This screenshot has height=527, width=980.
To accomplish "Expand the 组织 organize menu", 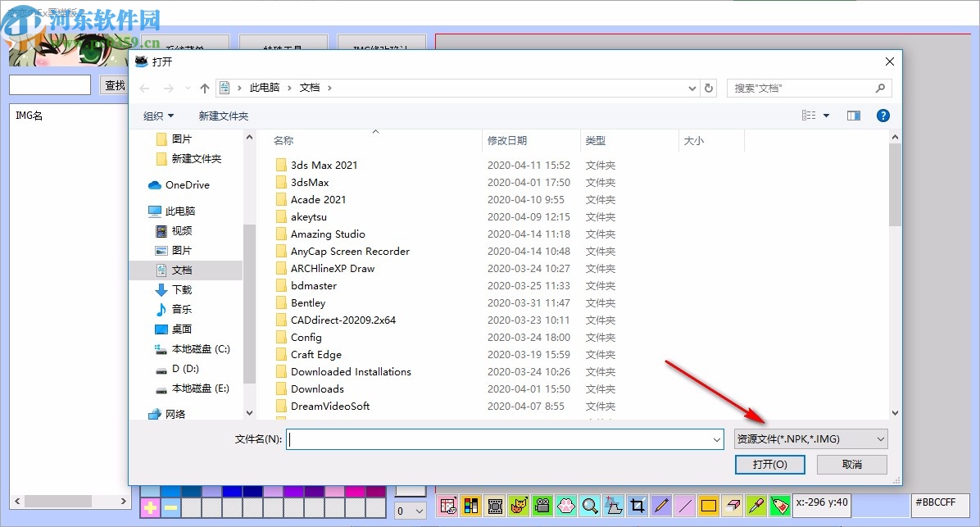I will tap(158, 116).
